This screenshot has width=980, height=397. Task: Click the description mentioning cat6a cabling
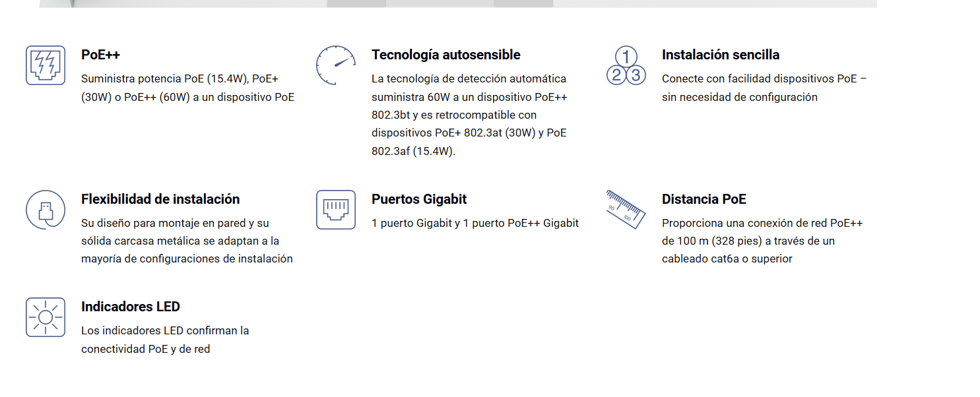tap(762, 241)
